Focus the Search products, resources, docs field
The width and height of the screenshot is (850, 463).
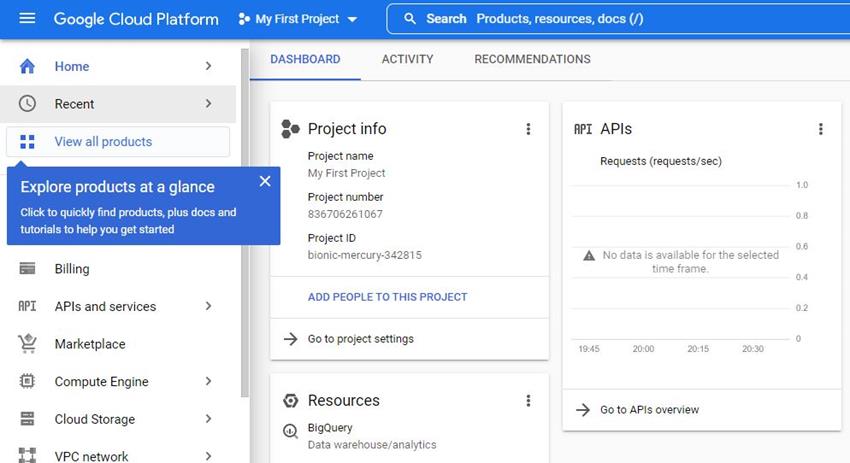coord(618,19)
